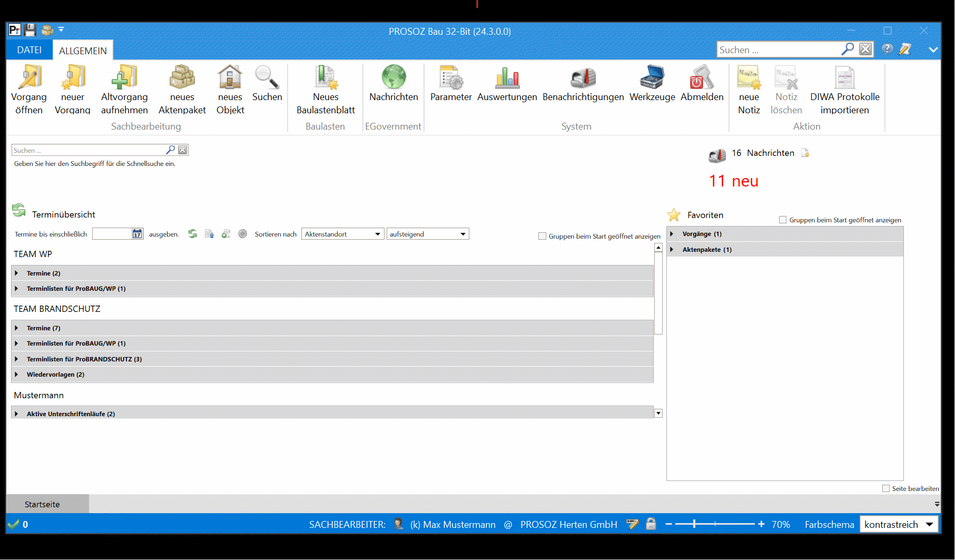Create a neues Aktenpaket
955x560 pixels.
pyautogui.click(x=182, y=90)
